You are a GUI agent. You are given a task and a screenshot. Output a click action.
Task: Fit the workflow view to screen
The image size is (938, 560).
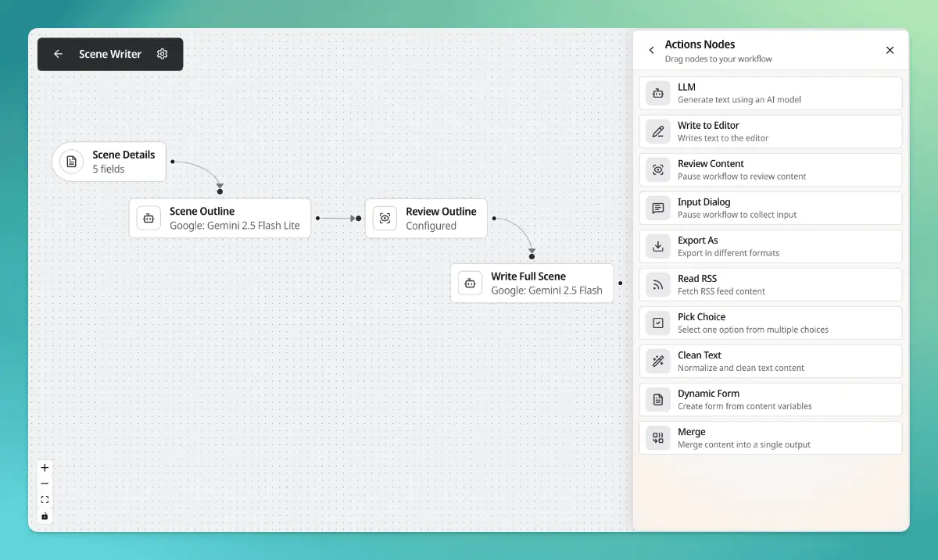click(x=45, y=500)
